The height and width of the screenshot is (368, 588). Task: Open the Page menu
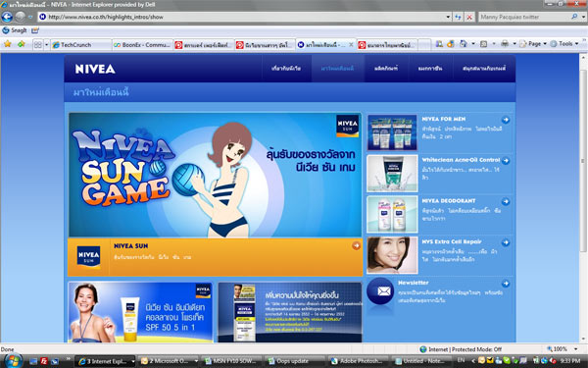coord(533,44)
